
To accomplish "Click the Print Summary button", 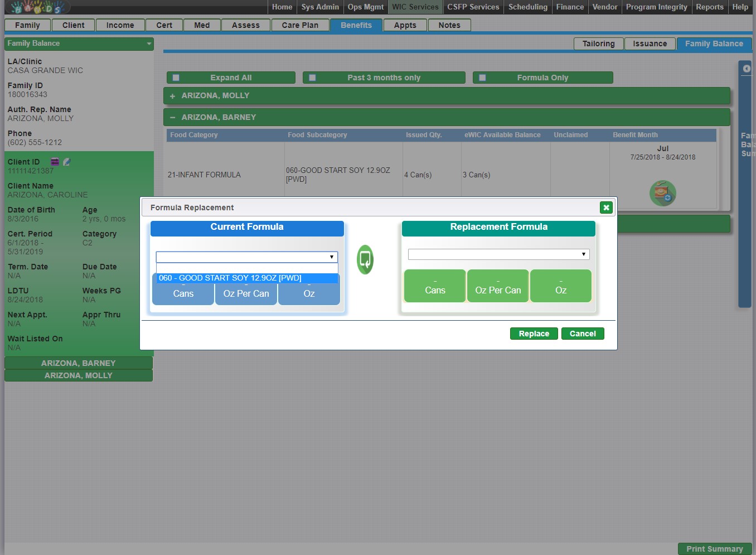I will (714, 549).
